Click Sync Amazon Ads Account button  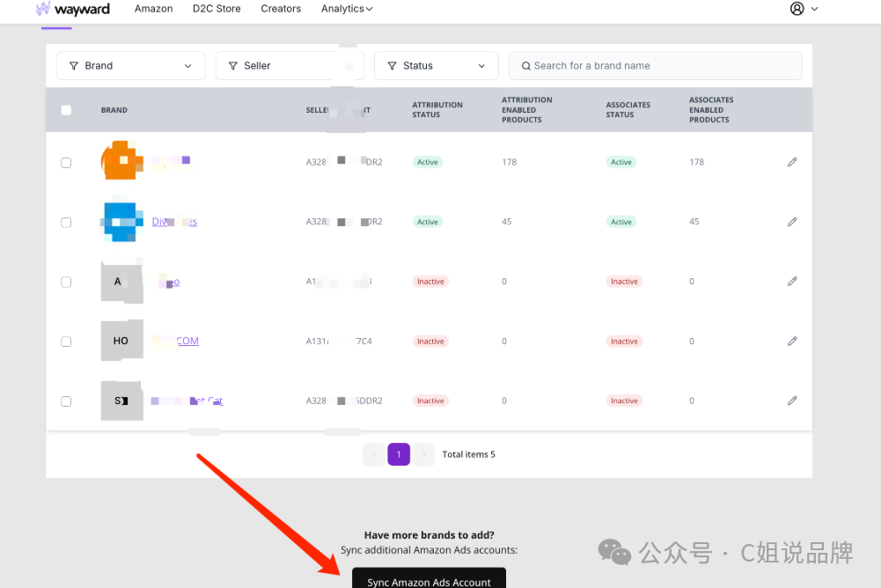pos(429,580)
